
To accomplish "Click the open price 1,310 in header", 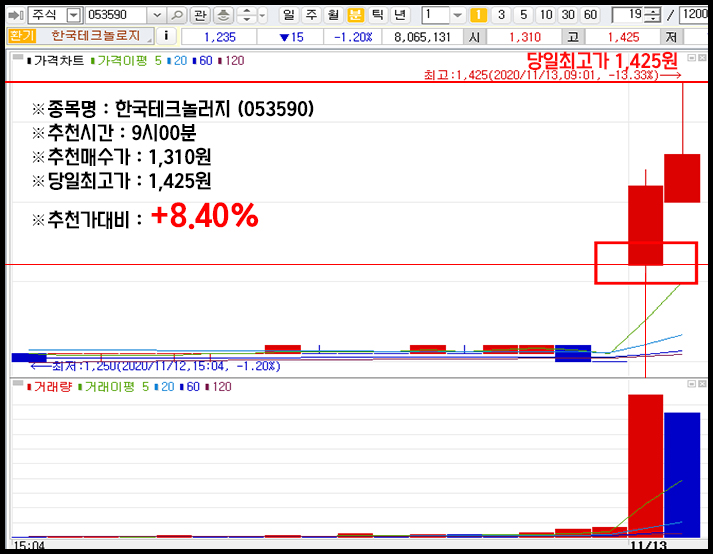I will (x=525, y=37).
